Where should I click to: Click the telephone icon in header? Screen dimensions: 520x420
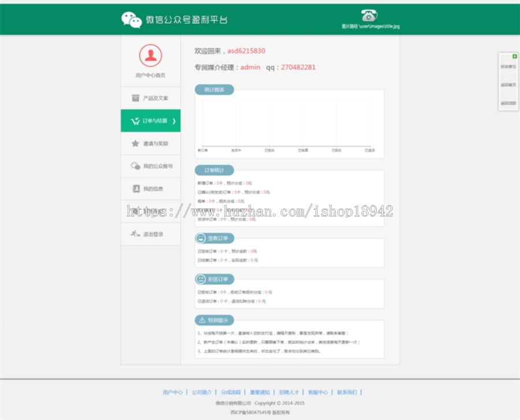click(x=369, y=15)
